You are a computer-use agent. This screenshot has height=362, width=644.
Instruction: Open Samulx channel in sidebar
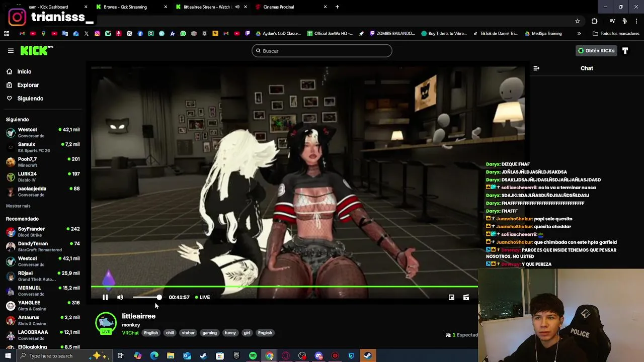(x=43, y=147)
